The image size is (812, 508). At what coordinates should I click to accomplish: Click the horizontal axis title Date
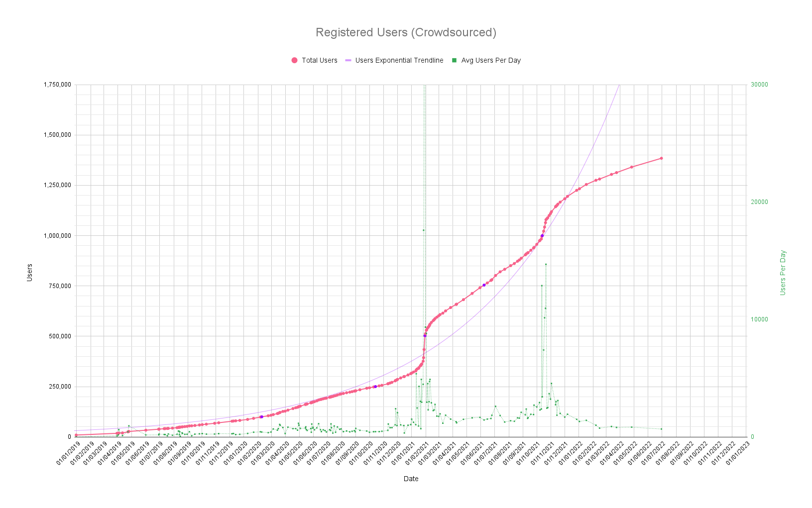(411, 479)
